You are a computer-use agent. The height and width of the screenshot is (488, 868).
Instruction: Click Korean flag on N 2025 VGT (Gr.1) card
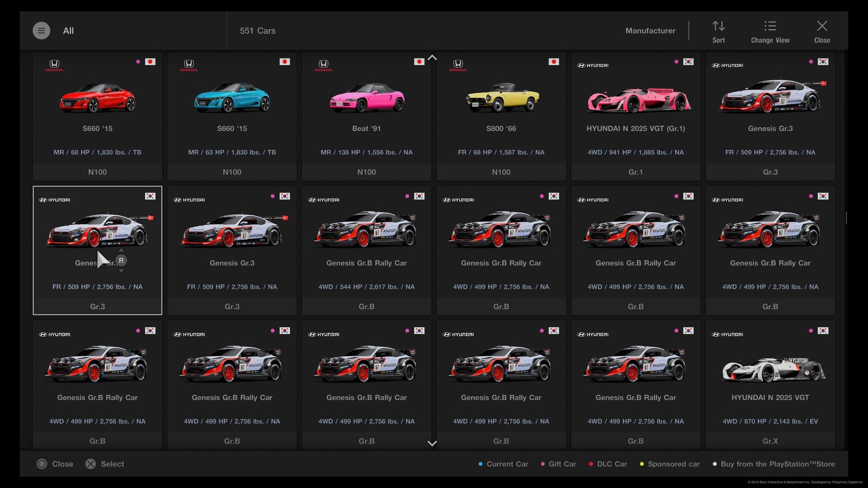point(688,61)
